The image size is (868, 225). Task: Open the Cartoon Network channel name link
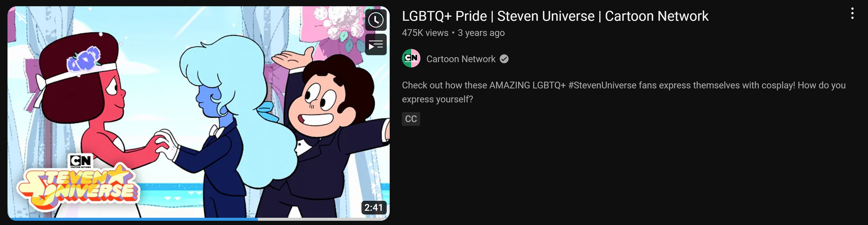pos(461,59)
